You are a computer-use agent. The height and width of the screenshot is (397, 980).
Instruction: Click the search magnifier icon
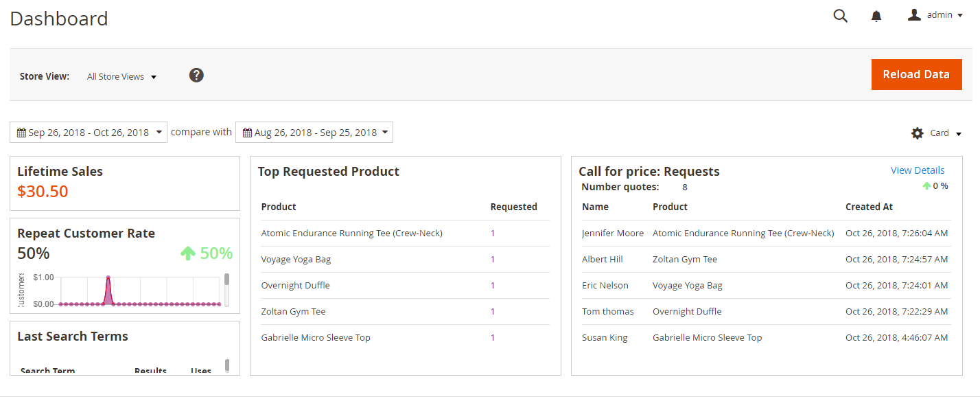[x=840, y=16]
